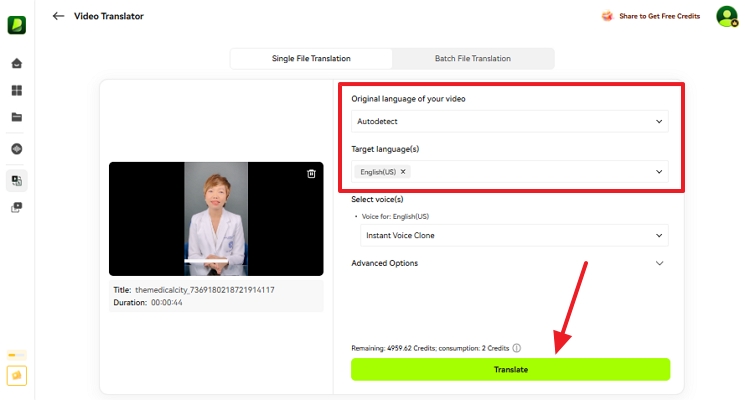Screen dimensions: 745x400
Task: Open the video library icon in sidebar
Action: point(17,208)
